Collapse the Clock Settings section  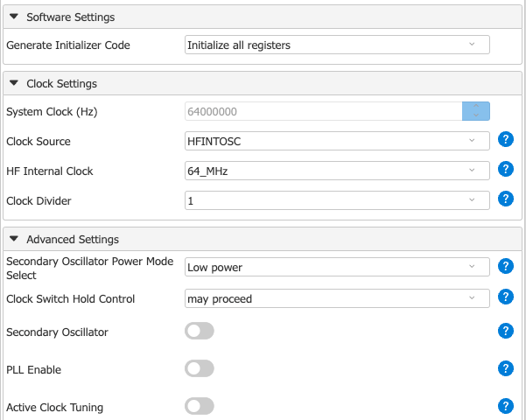[x=14, y=84]
